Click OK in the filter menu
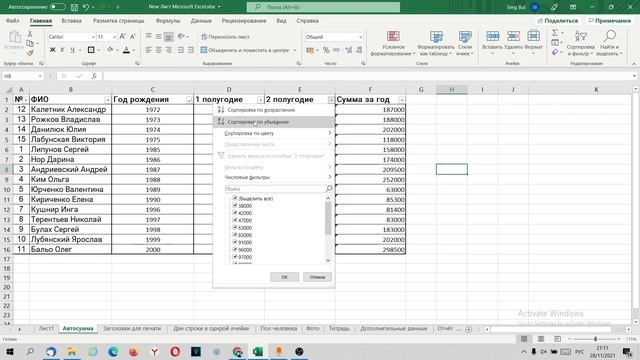The width and height of the screenshot is (640, 360). click(x=284, y=277)
